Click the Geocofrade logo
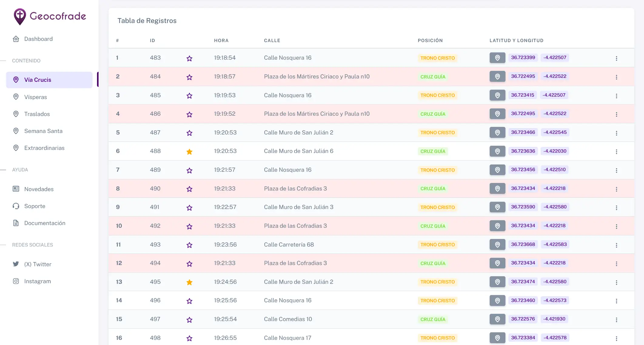The height and width of the screenshot is (345, 644). click(50, 16)
